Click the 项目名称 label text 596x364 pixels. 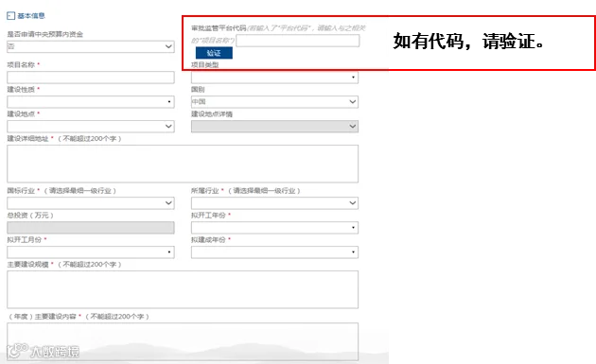click(x=21, y=65)
